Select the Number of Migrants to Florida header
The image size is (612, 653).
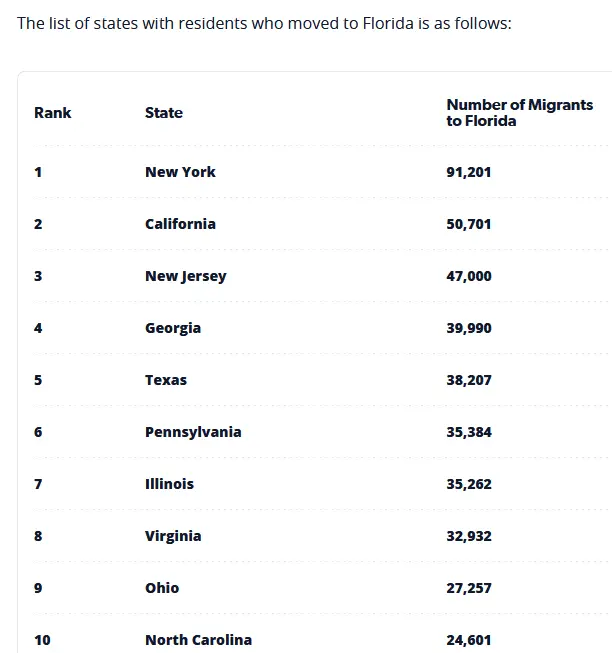tap(519, 113)
